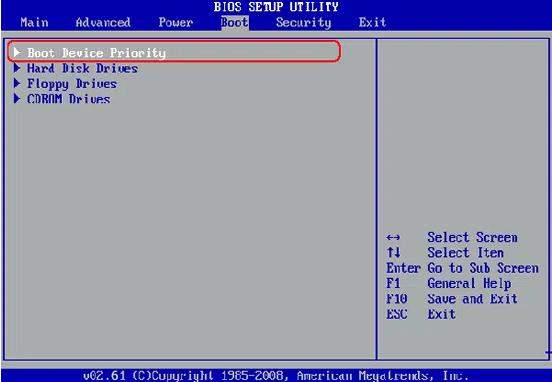Click the 'Select Item' help text

(x=465, y=252)
